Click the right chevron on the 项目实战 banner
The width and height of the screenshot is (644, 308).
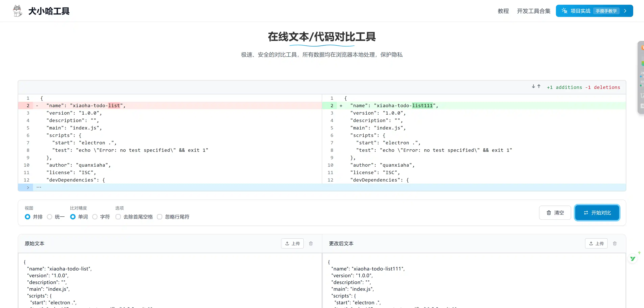click(626, 11)
